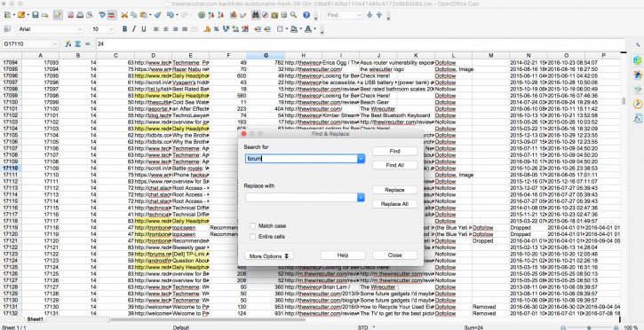Select row header 17110
The width and height of the screenshot is (644, 330).
(11, 168)
